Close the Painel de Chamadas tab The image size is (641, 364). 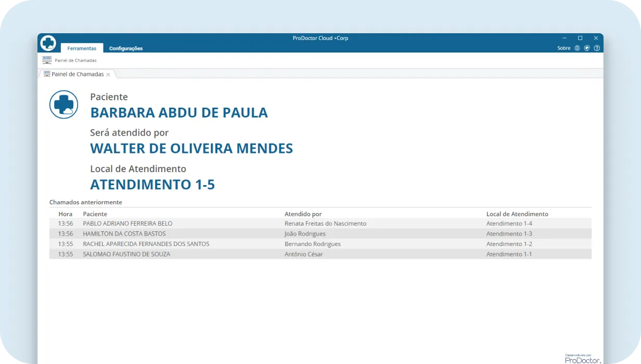click(x=108, y=74)
